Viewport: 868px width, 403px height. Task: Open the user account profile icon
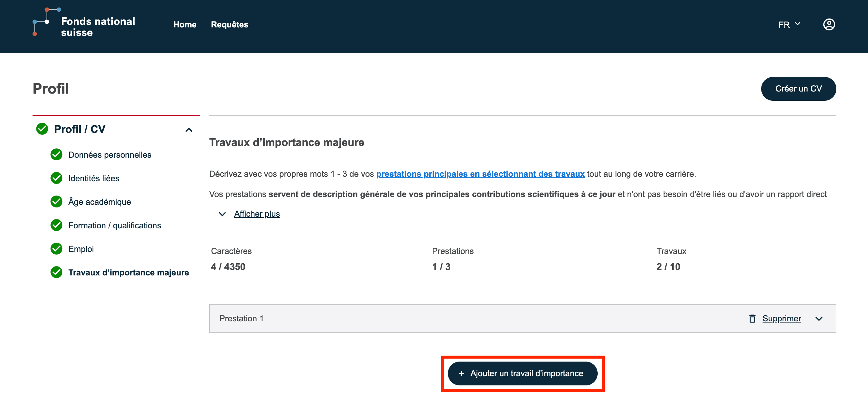click(x=829, y=24)
